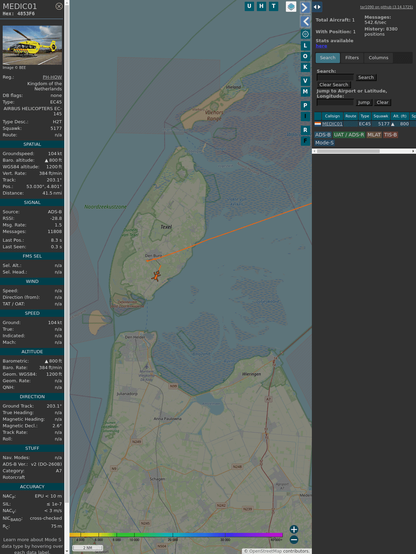Expand sidebar with right chevron arrow

pyautogui.click(x=305, y=7)
